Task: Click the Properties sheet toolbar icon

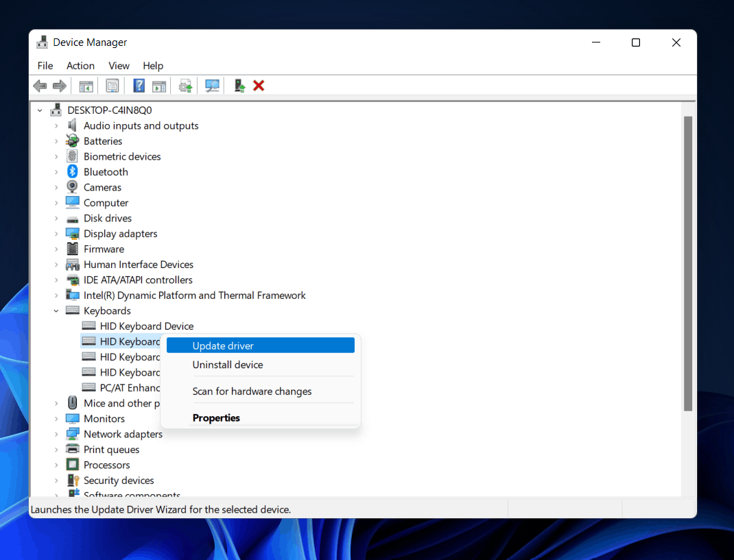Action: [x=113, y=86]
